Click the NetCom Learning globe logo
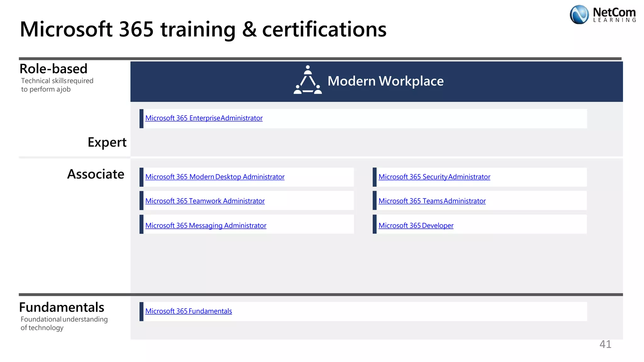The height and width of the screenshot is (362, 644). pos(579,14)
